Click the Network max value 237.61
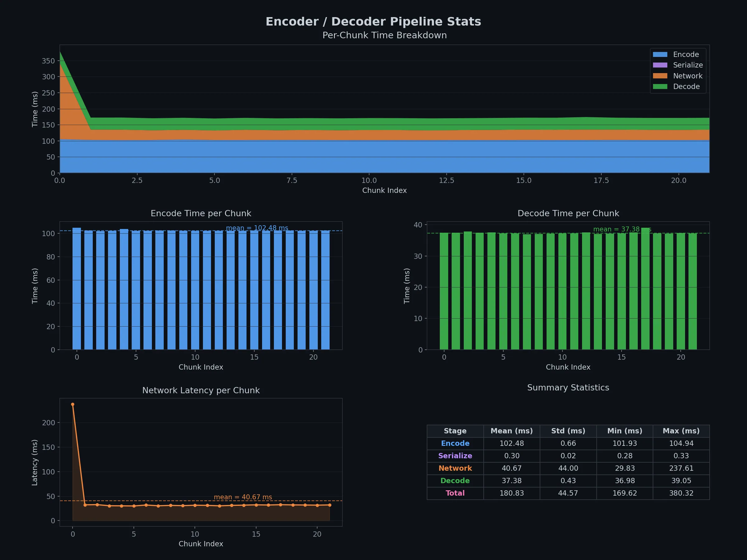This screenshot has width=747, height=560. (681, 468)
